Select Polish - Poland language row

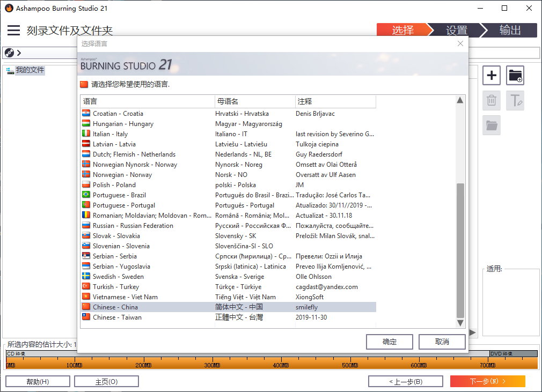229,185
